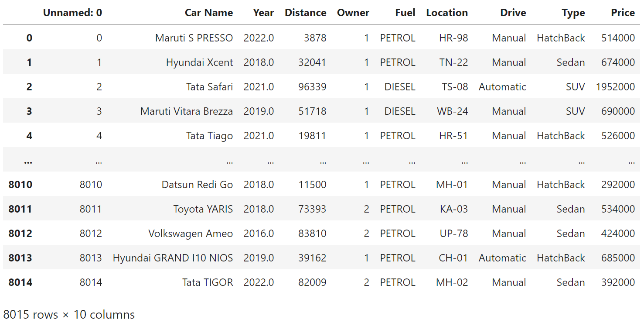The height and width of the screenshot is (323, 644).
Task: Select the 'Maruti S PRESSO' cell
Action: coord(194,38)
